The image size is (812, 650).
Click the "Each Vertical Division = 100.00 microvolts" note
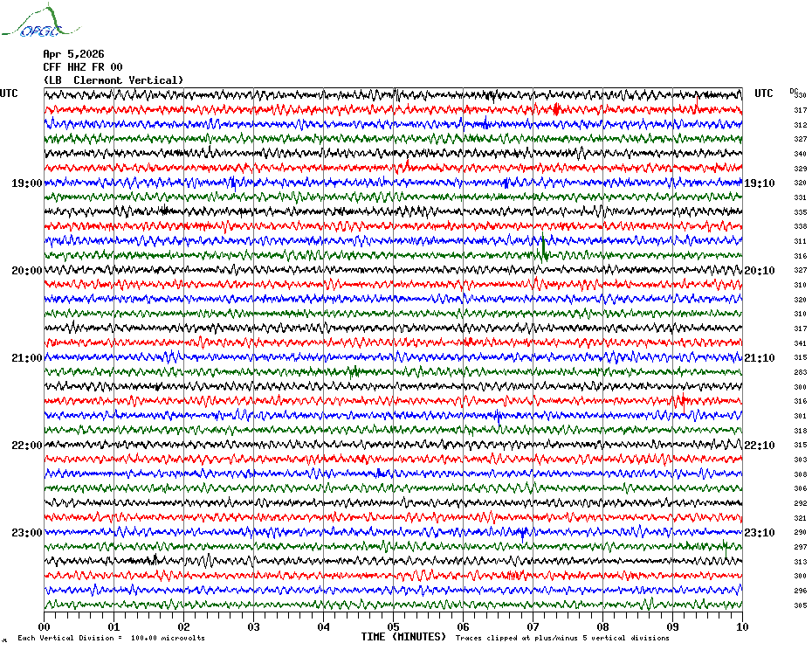click(112, 638)
